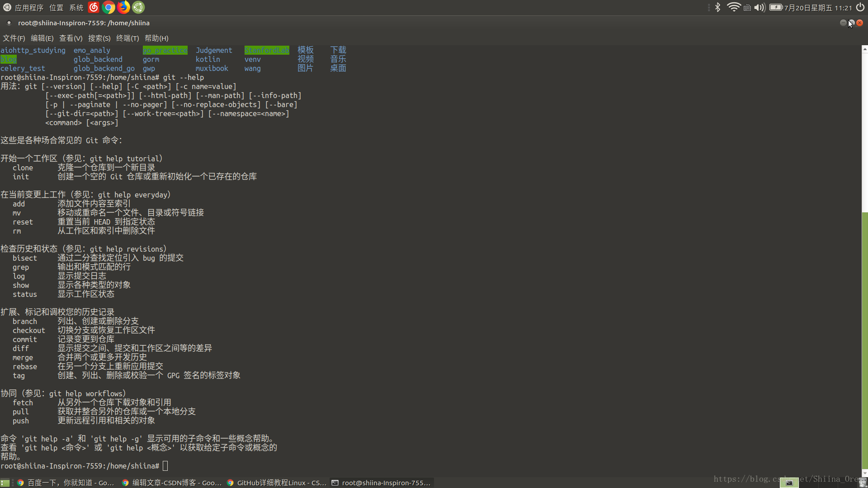Viewport: 868px width, 488px height.
Task: Open the 位置 places menu
Action: [x=56, y=8]
